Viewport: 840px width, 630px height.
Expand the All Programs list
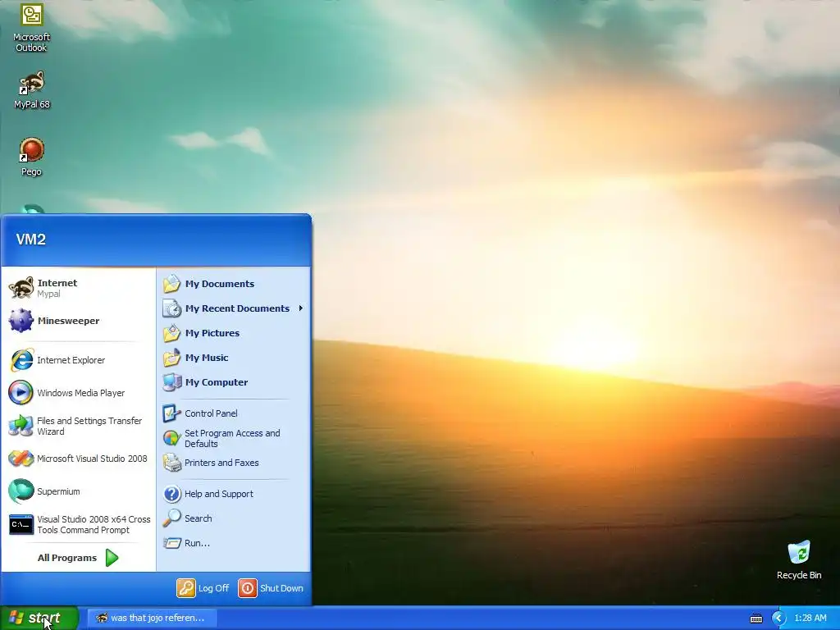coord(79,558)
